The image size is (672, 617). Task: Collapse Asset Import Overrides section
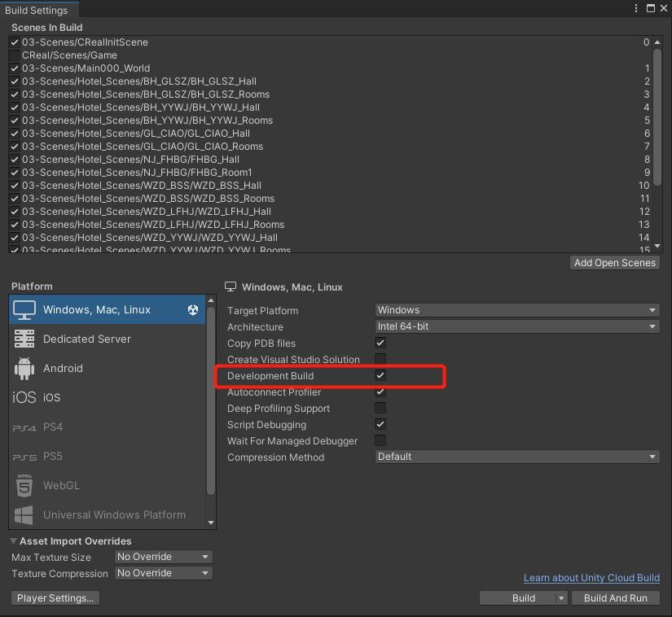[14, 541]
